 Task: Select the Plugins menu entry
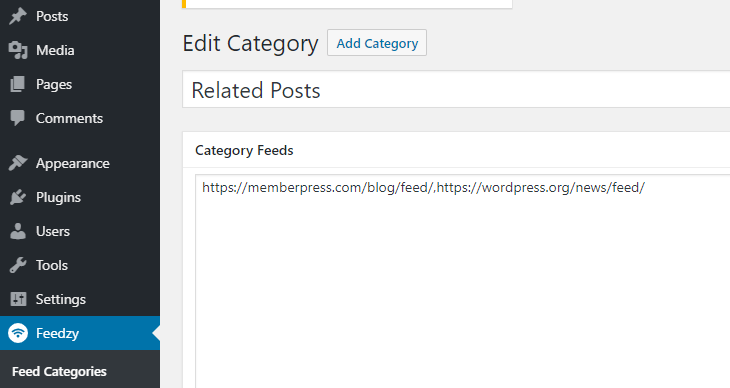pos(58,197)
